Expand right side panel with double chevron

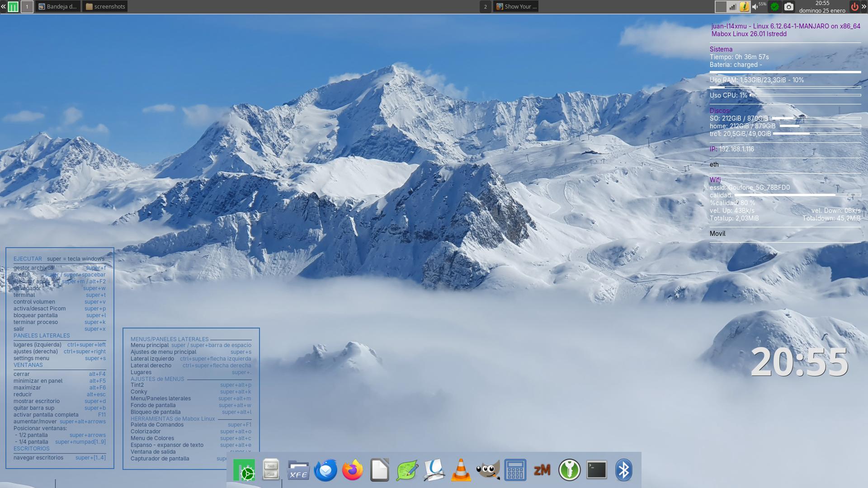(x=864, y=7)
